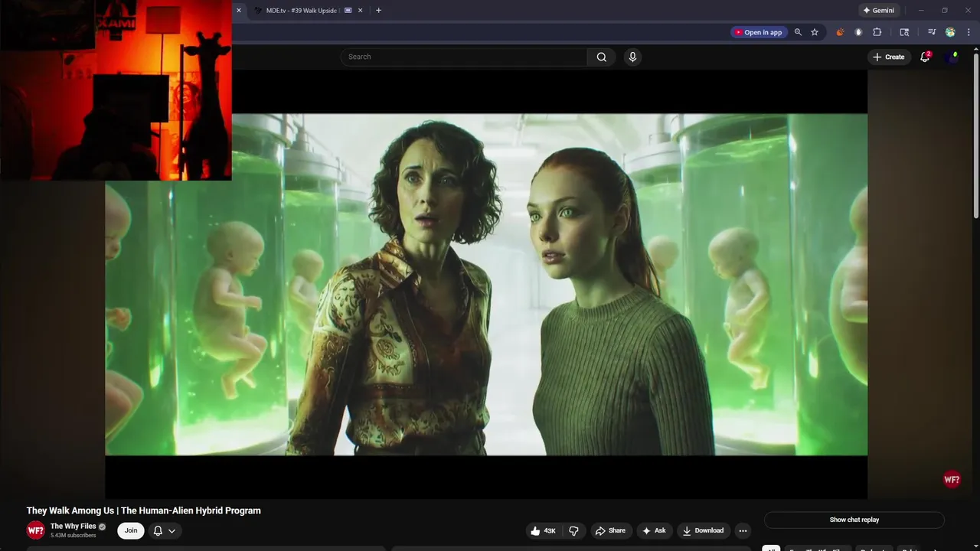Click Open in app button
Screen dimensions: 980x551
758,32
